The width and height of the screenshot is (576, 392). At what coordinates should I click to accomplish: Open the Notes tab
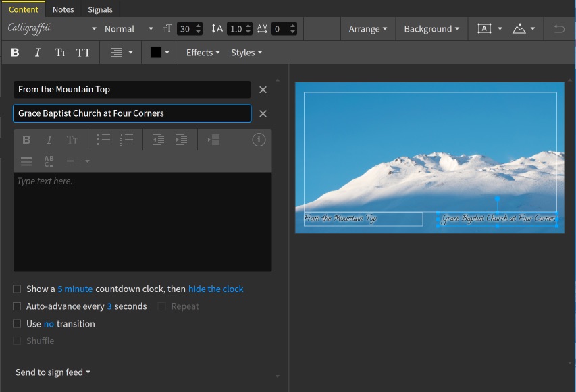[x=63, y=9]
